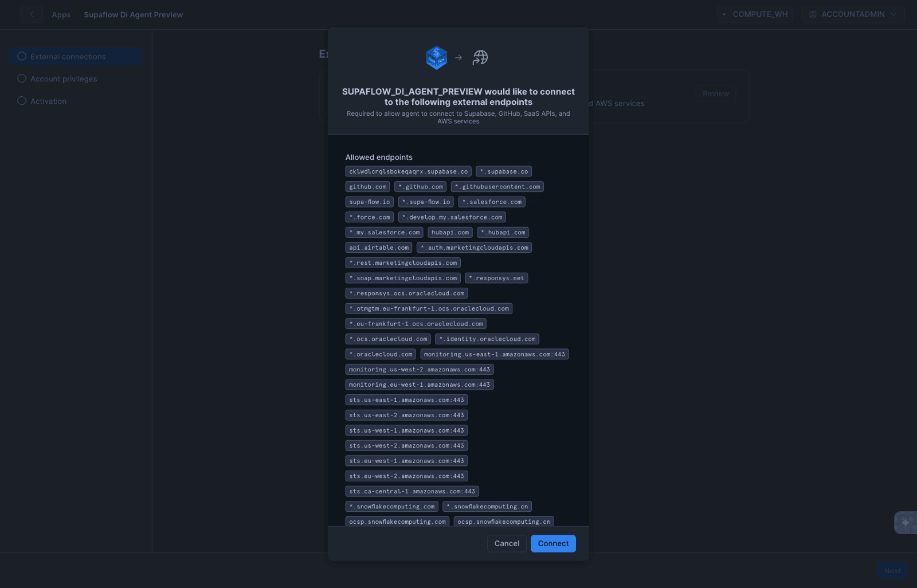Click the *.soap.marketingcloudapis.com chip
The image size is (917, 588).
403,278
